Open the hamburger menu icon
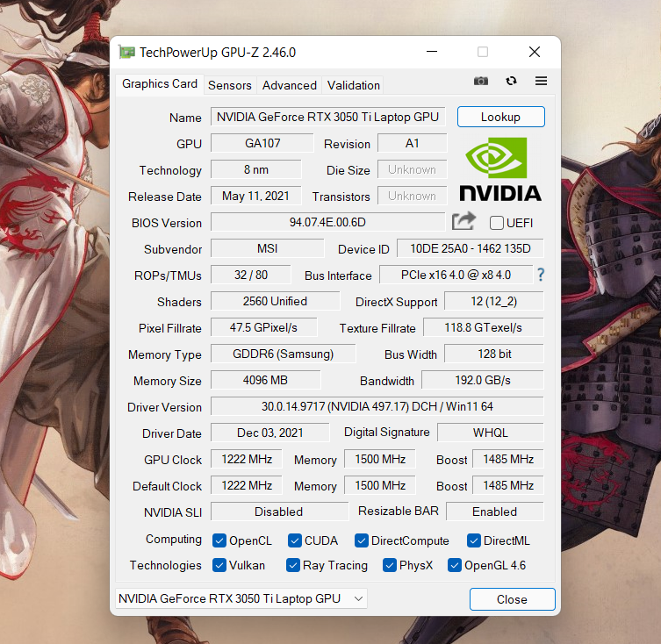The width and height of the screenshot is (661, 644). (x=541, y=81)
